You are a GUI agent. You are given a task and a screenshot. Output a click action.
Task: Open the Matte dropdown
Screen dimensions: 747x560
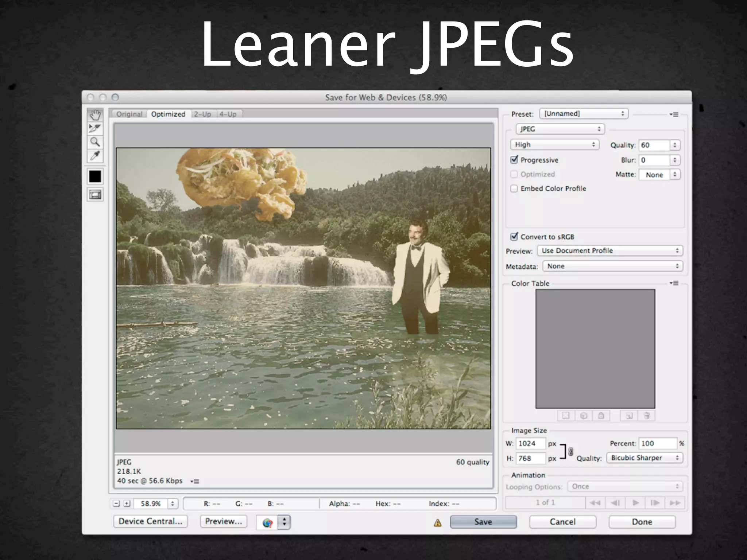[660, 175]
